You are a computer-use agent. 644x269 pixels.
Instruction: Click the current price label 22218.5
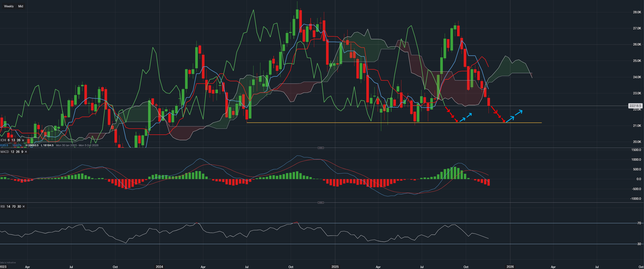[635, 106]
